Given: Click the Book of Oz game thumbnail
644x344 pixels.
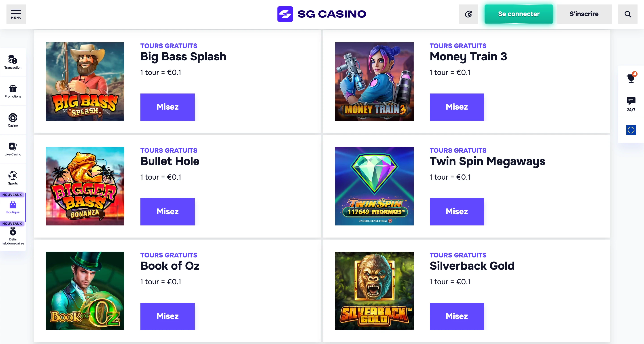Looking at the screenshot, I should tap(85, 291).
